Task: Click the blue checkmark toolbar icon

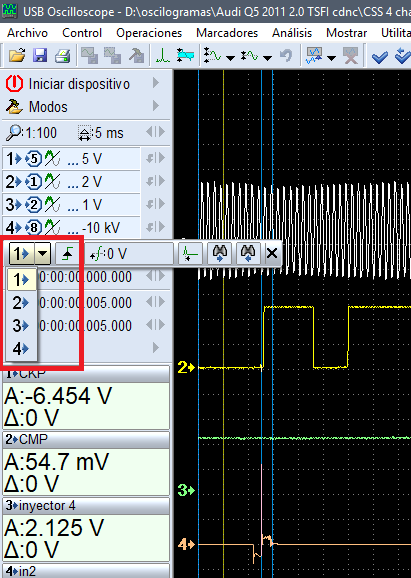Action: tap(379, 57)
